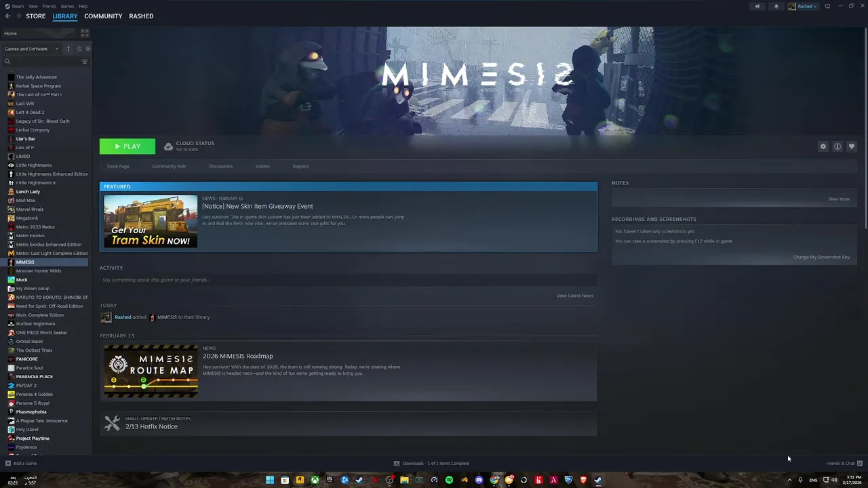Image resolution: width=868 pixels, height=488 pixels.
Task: Switch to the STORE tab
Action: point(36,16)
